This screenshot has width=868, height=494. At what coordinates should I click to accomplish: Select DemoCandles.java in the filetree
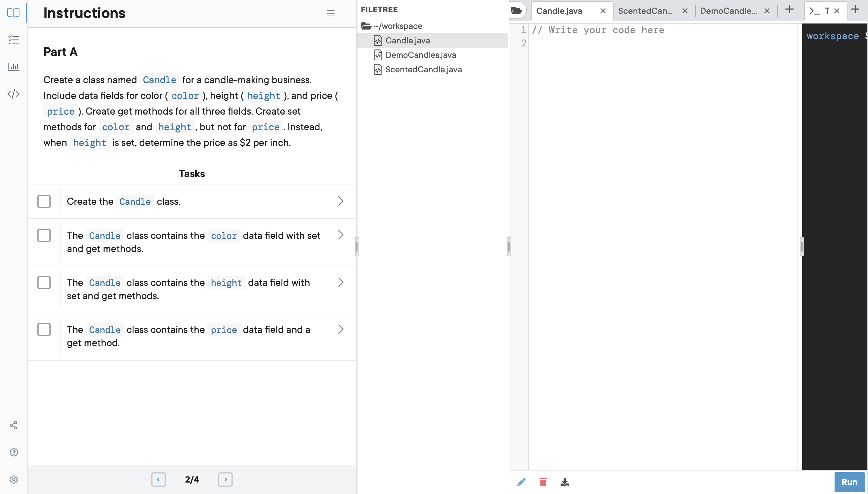pyautogui.click(x=421, y=55)
